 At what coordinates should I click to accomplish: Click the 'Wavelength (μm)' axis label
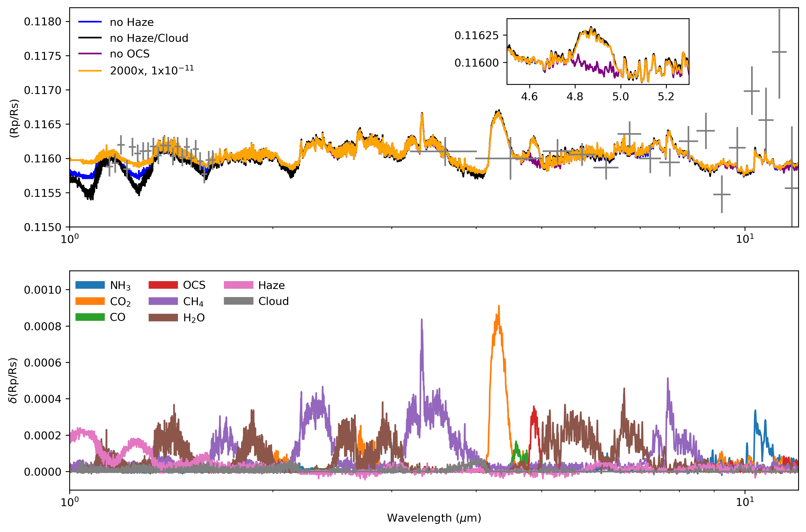click(434, 518)
